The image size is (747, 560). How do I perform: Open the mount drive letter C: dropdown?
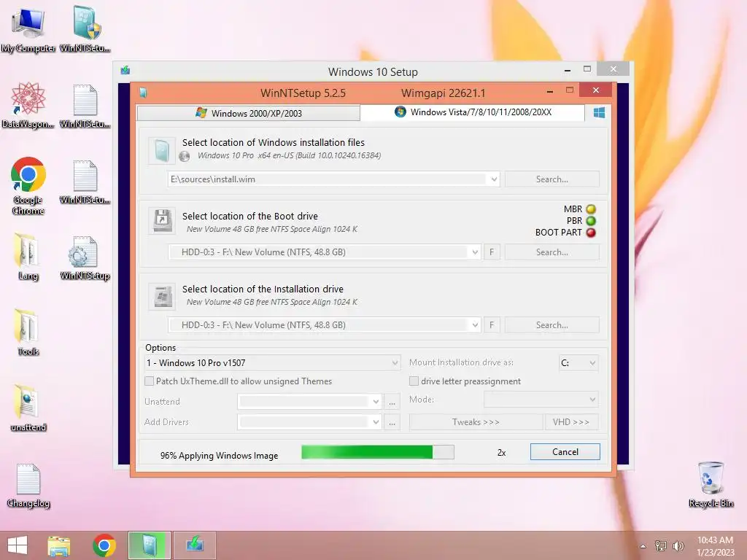578,363
